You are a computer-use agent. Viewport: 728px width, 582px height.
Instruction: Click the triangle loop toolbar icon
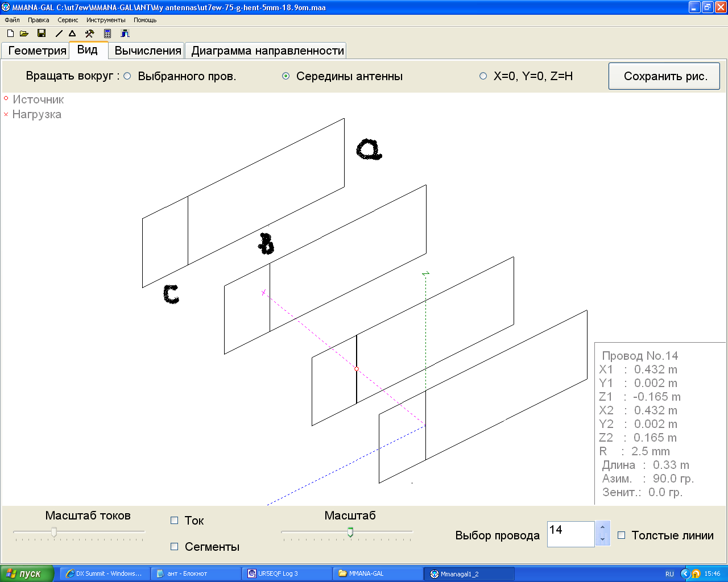(x=72, y=34)
